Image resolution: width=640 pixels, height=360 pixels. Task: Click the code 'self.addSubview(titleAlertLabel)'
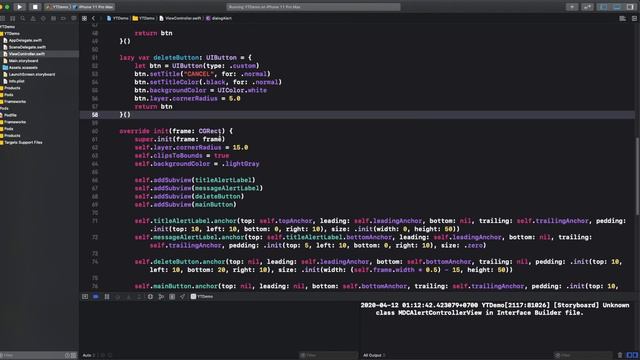(x=195, y=180)
